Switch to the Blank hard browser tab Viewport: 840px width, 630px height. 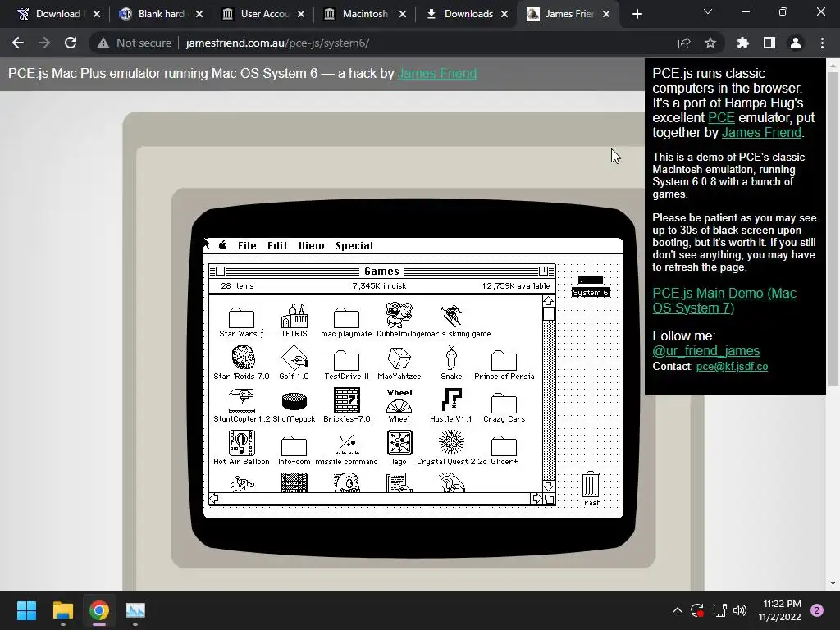[x=160, y=14]
